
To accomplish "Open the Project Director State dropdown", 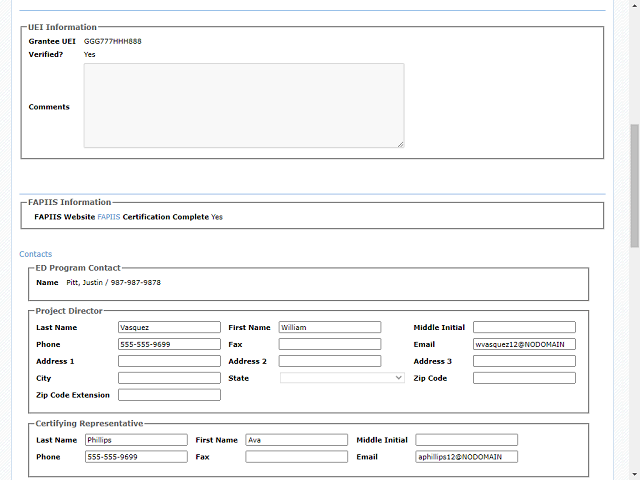I will pyautogui.click(x=342, y=378).
